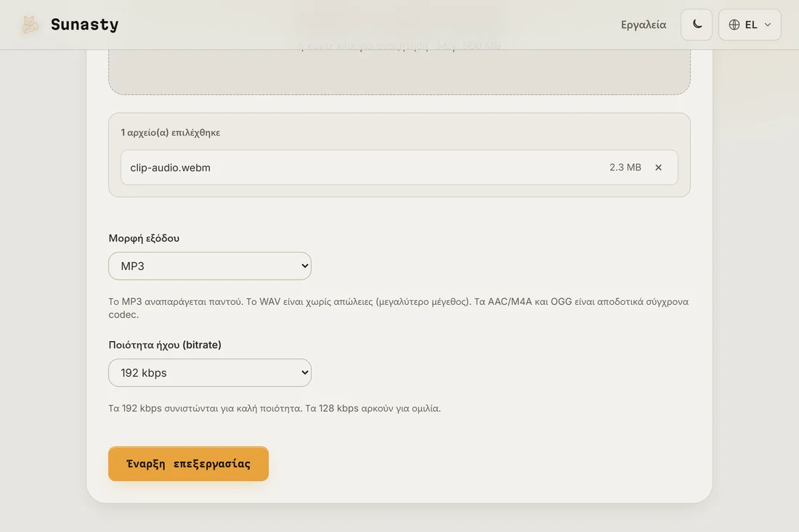Viewport: 799px width, 532px height.
Task: Select the clip-audio.webm file name
Action: tap(170, 168)
